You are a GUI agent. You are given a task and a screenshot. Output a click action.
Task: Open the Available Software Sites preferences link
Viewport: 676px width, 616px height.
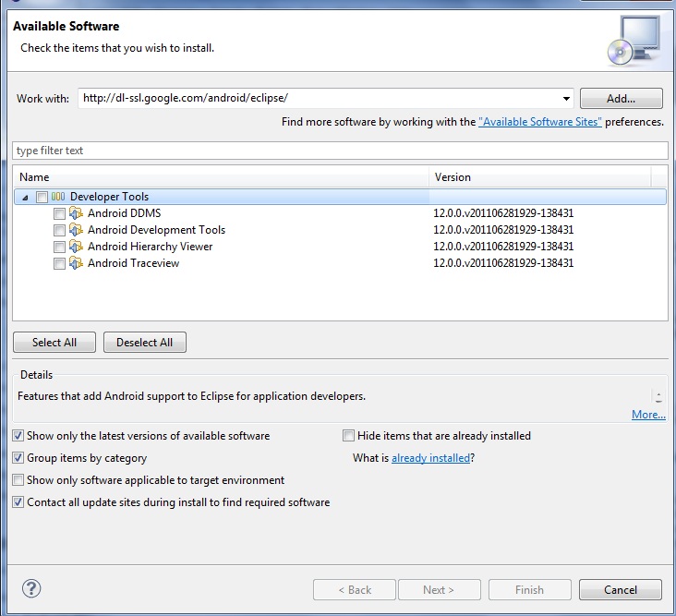pyautogui.click(x=539, y=122)
